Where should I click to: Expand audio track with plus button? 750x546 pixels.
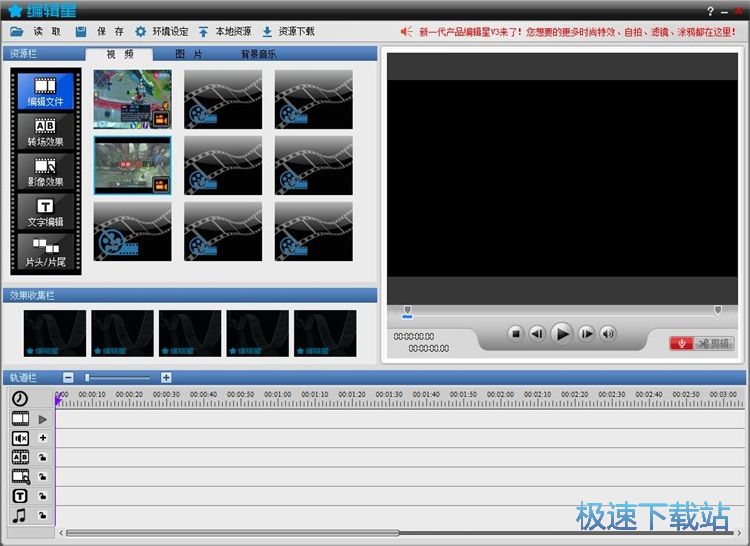[43, 438]
